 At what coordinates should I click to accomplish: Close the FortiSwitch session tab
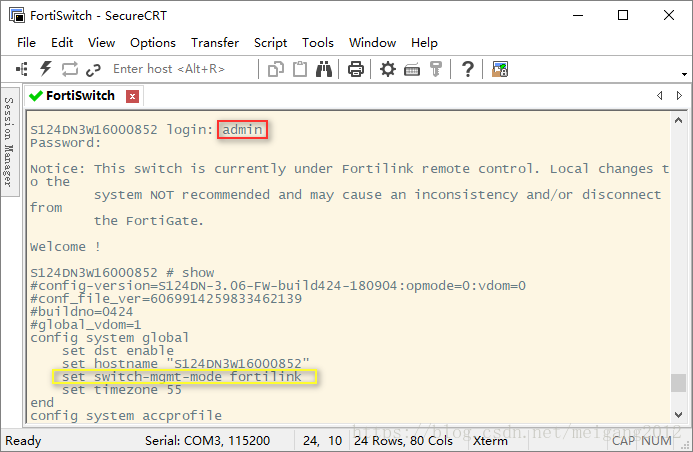tap(133, 96)
